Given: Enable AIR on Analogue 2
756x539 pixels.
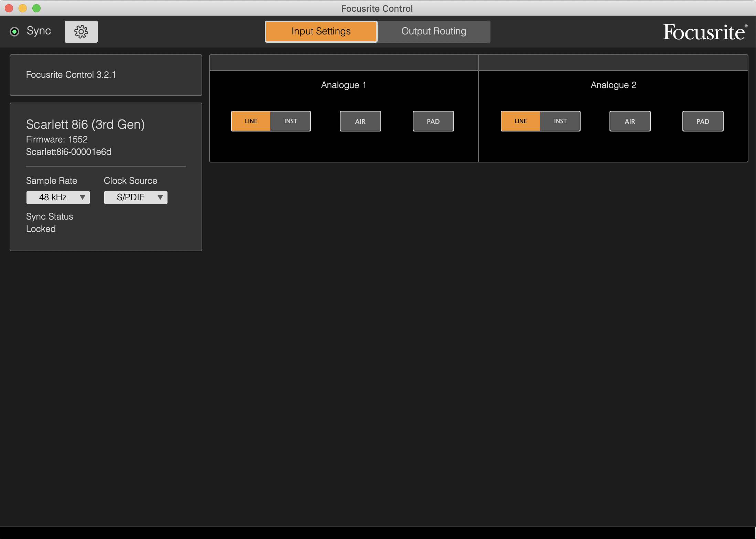Looking at the screenshot, I should 630,121.
